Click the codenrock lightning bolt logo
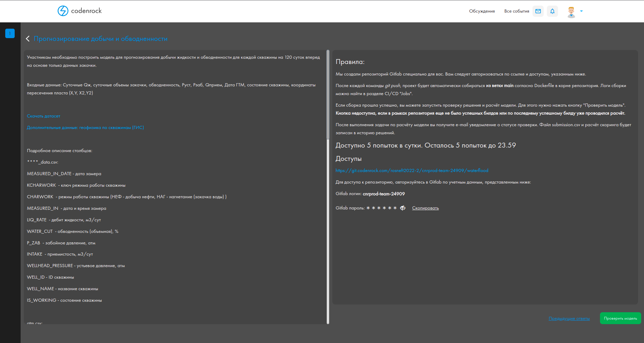Viewport: 644px width, 343px height. (x=63, y=11)
